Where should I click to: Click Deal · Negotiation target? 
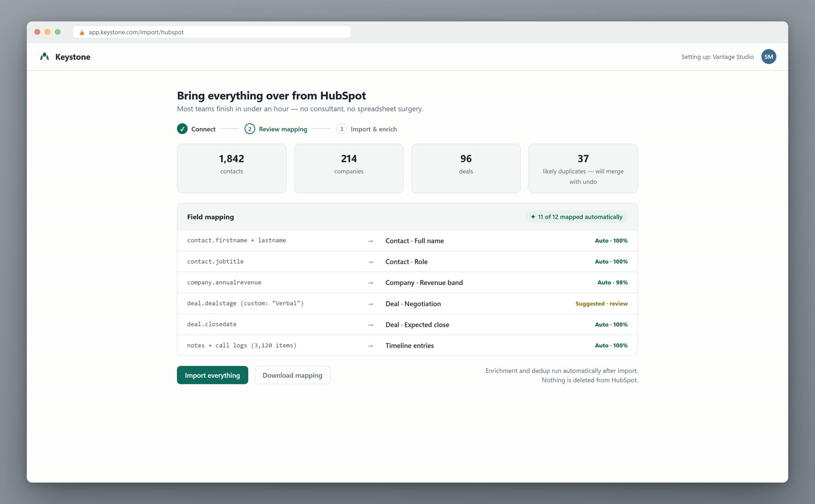click(413, 304)
